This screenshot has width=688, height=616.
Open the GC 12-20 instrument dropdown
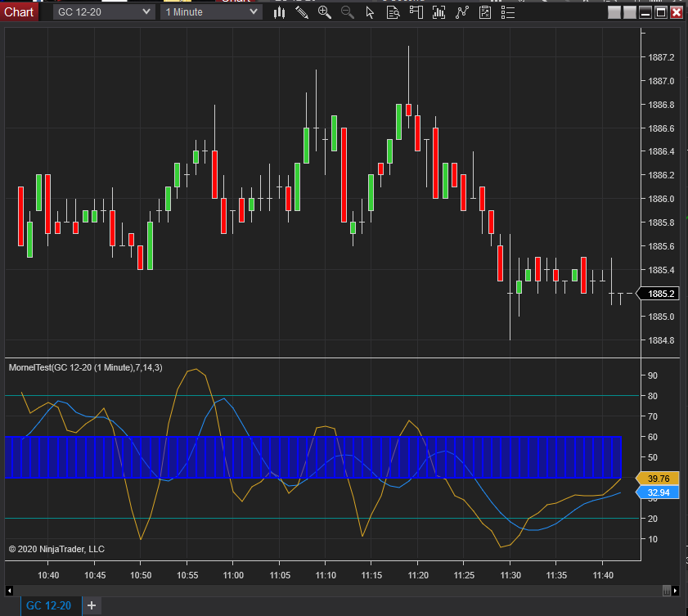pos(104,11)
